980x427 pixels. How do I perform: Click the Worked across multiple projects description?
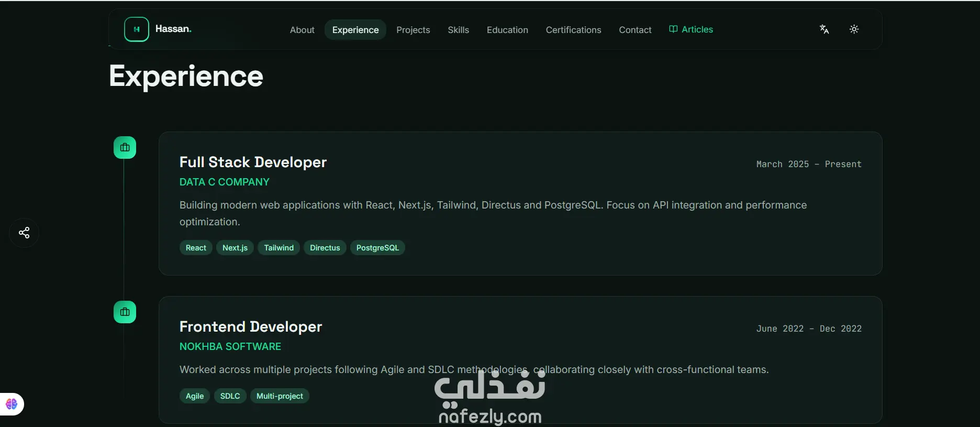474,370
